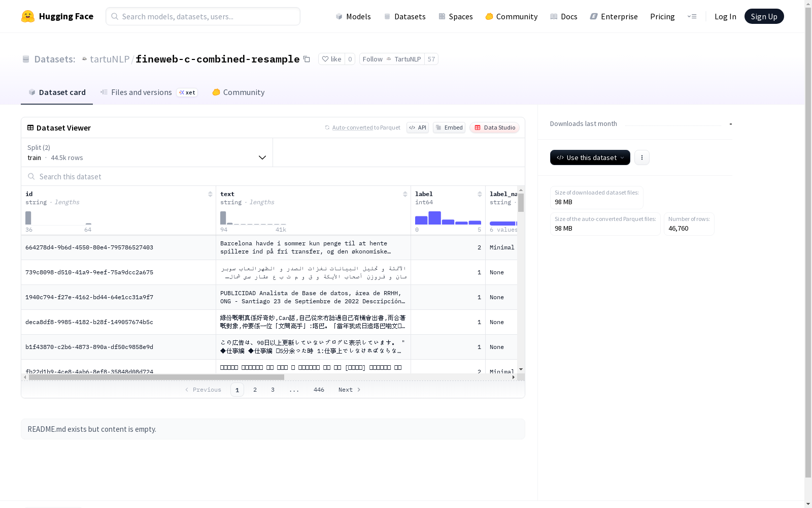Click the text lengths histogram bar
812x508 pixels.
pos(223,218)
